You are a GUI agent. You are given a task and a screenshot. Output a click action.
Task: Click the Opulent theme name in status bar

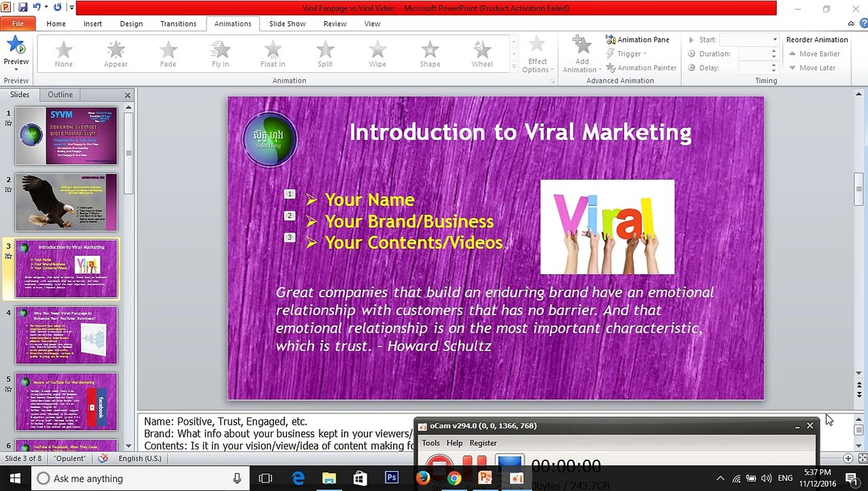69,458
